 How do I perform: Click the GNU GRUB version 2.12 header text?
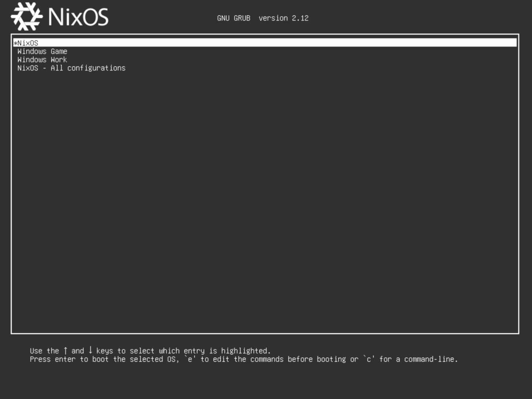(x=263, y=18)
